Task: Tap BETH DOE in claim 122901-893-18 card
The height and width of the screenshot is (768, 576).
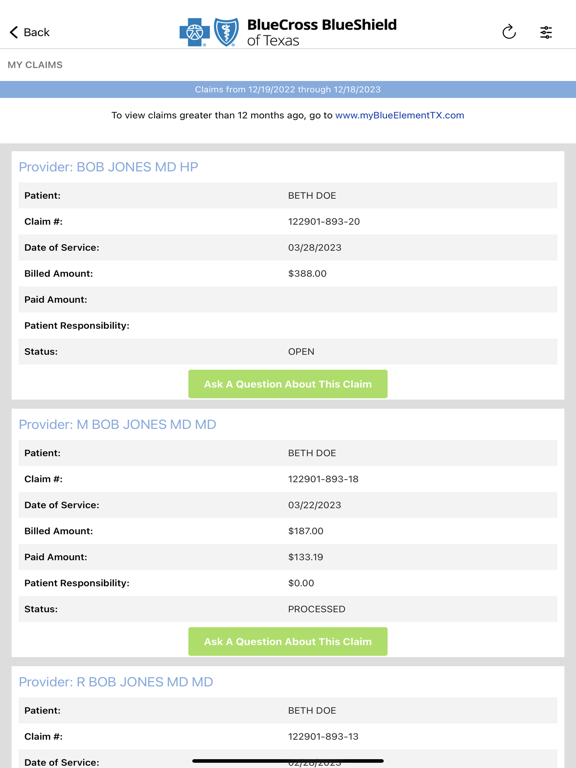Action: coord(312,453)
